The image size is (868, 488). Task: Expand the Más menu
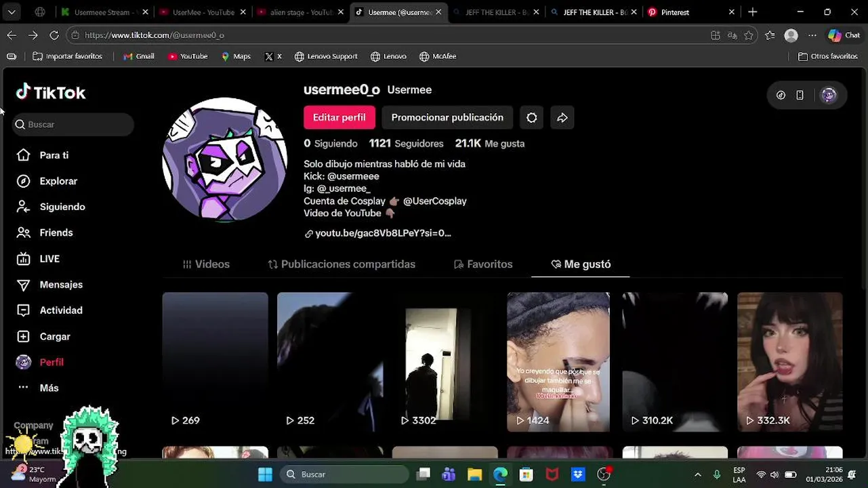(x=37, y=388)
